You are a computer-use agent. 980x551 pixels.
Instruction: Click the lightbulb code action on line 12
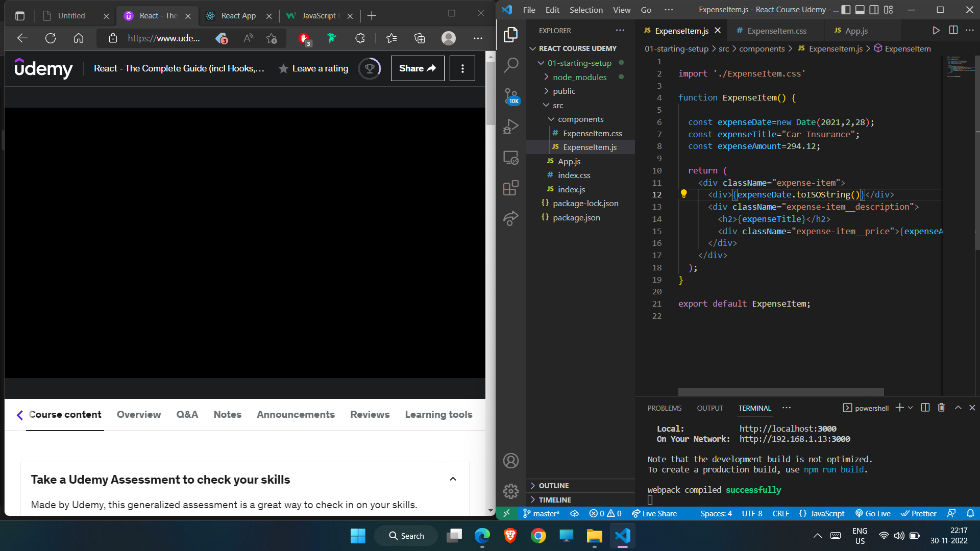(x=684, y=194)
